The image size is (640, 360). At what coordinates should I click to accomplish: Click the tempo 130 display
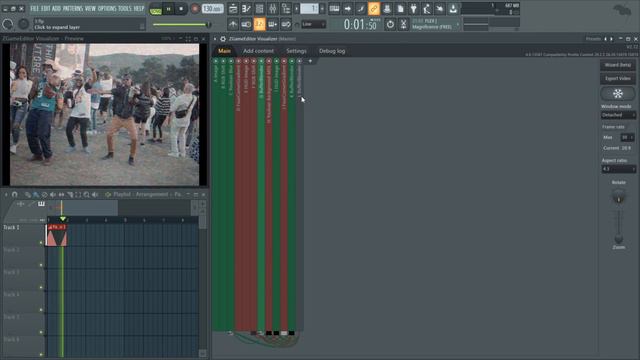(x=212, y=9)
